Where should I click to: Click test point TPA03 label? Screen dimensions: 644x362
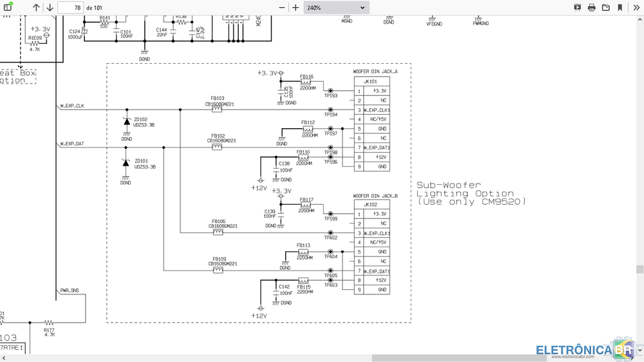click(x=330, y=285)
